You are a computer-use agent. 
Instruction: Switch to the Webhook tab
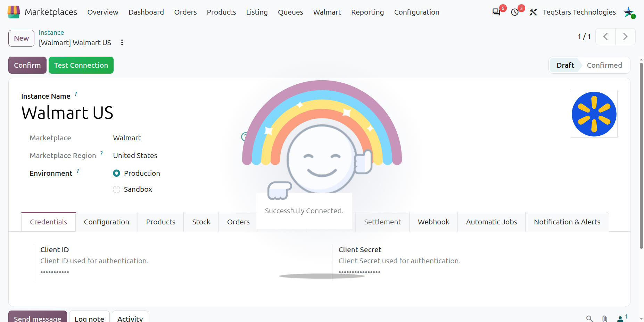[434, 222]
